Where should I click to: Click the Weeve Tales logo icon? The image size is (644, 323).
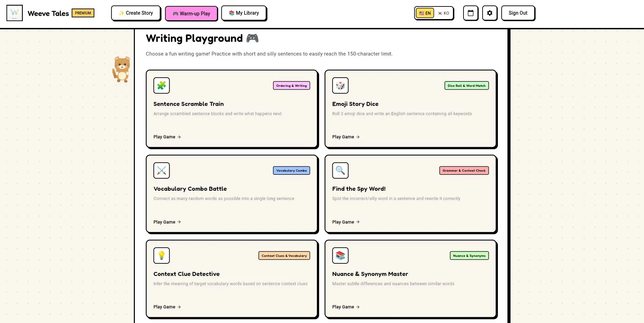point(15,13)
